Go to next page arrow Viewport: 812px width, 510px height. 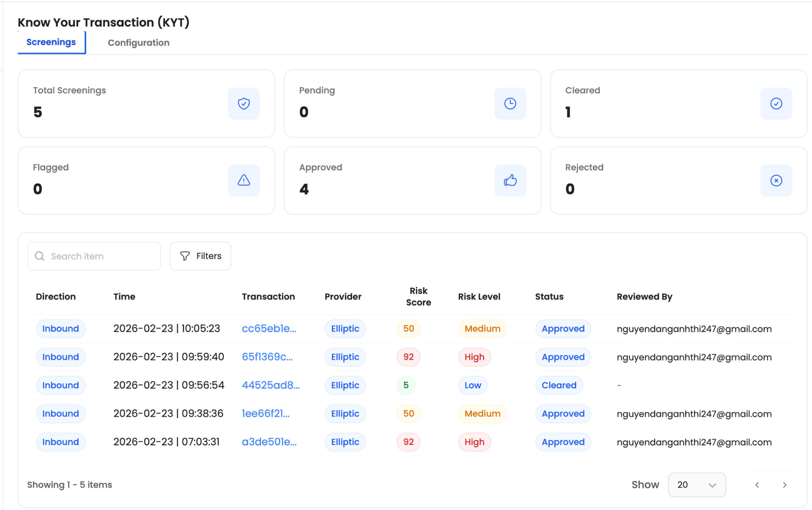point(784,485)
